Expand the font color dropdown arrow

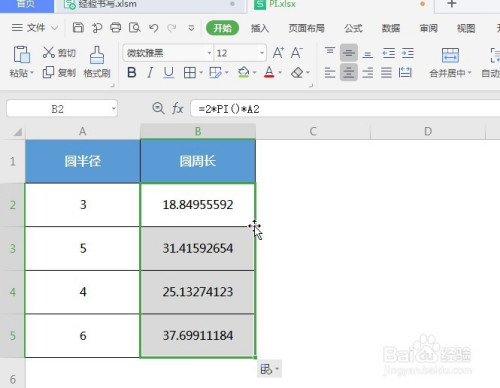pos(280,72)
